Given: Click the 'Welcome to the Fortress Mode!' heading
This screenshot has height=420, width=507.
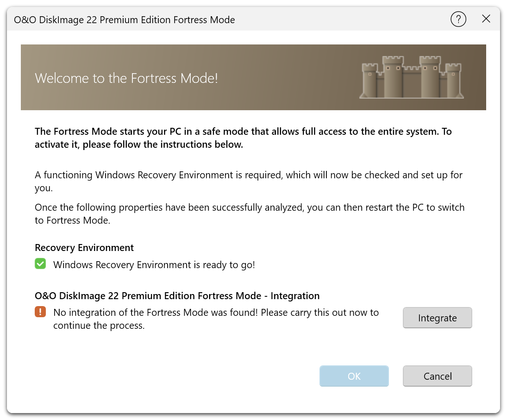Looking at the screenshot, I should click(126, 78).
